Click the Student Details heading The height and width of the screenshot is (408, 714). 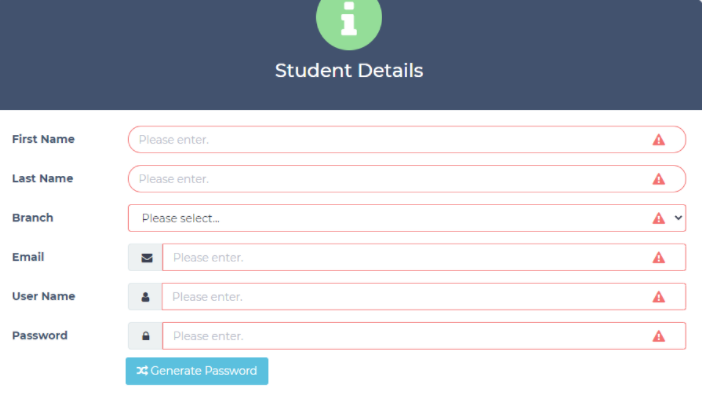click(349, 71)
